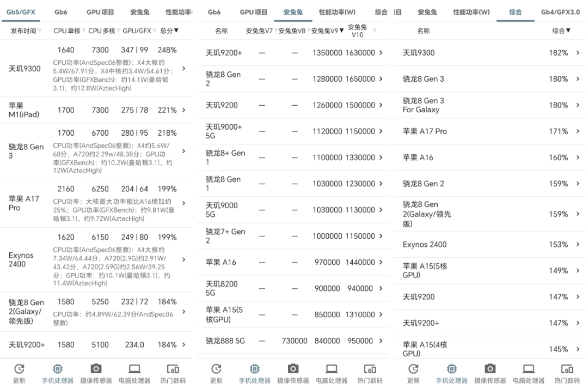Open 摄像传感器 camera icon in left panel
This screenshot has width=588, height=388.
96,368
